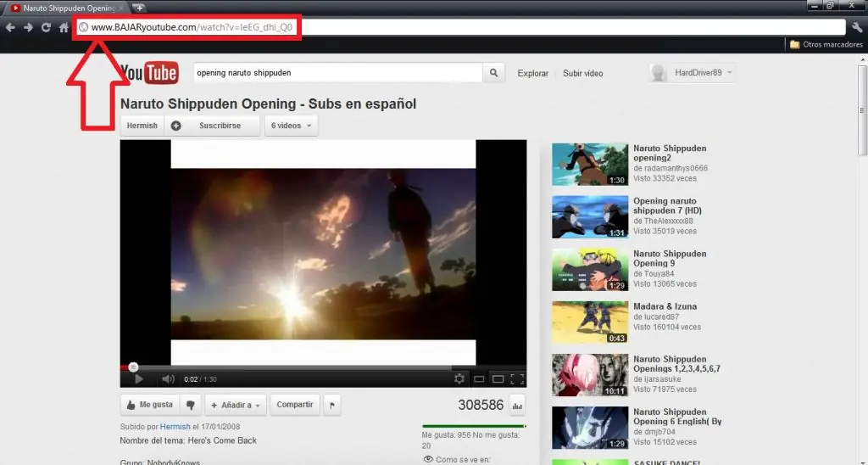Click the Naruto Shippuden opening2 title

click(670, 153)
